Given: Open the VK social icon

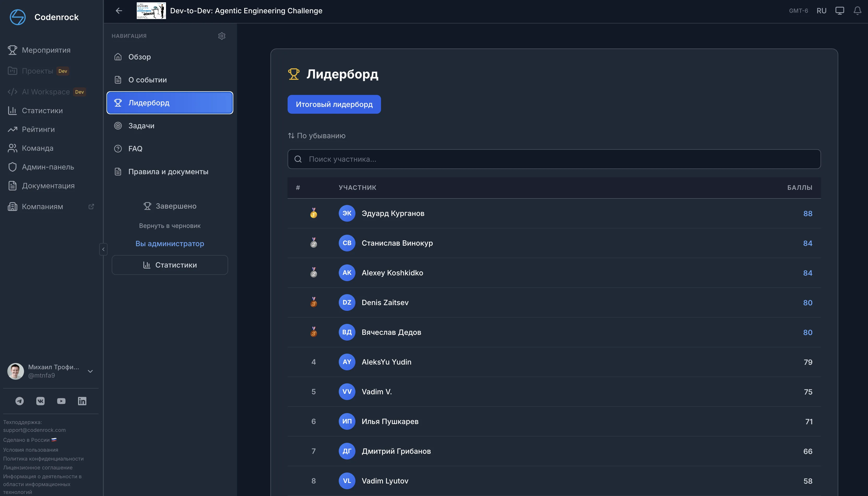Looking at the screenshot, I should pyautogui.click(x=40, y=401).
